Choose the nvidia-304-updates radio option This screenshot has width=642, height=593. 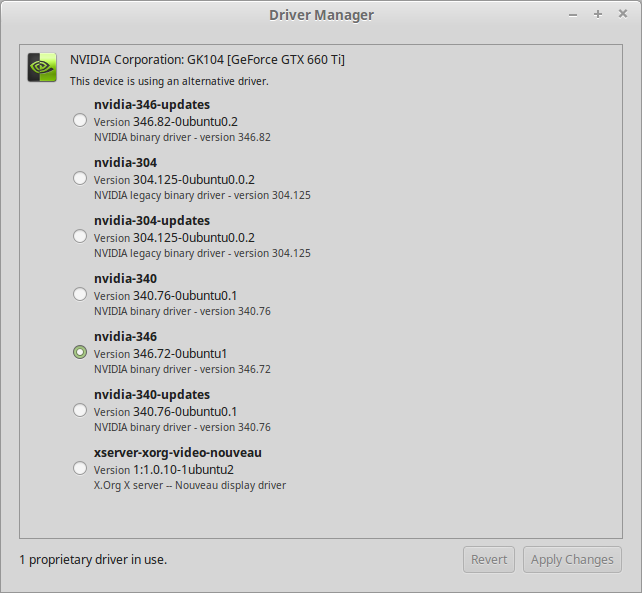[80, 236]
